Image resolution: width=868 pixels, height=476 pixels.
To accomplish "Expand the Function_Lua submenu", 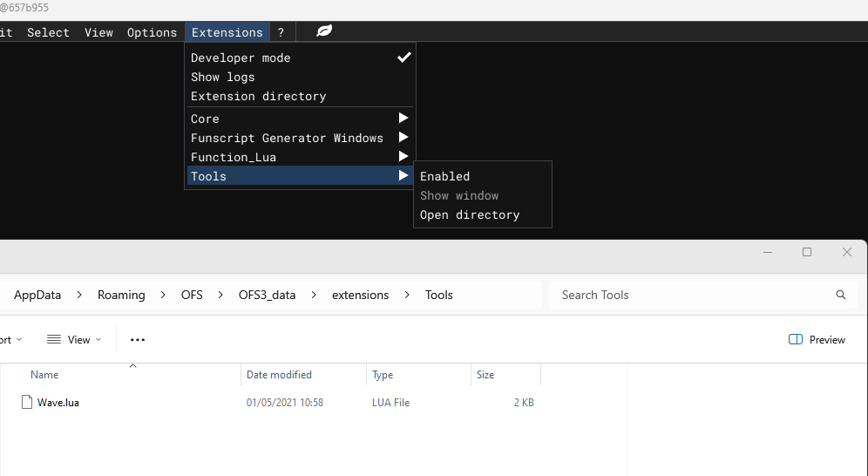I will (x=300, y=157).
